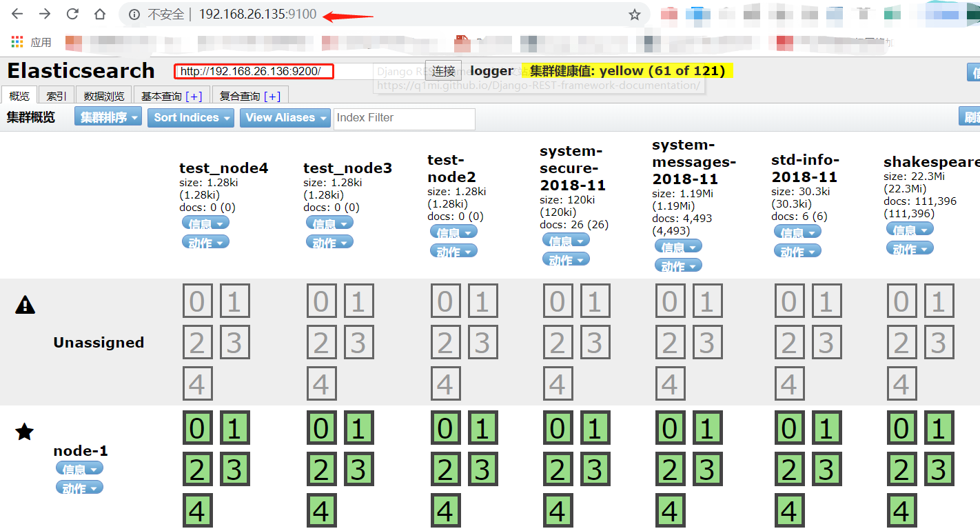This screenshot has height=531, width=980.
Task: Open 动作 dropdown for test-node2
Action: [453, 252]
